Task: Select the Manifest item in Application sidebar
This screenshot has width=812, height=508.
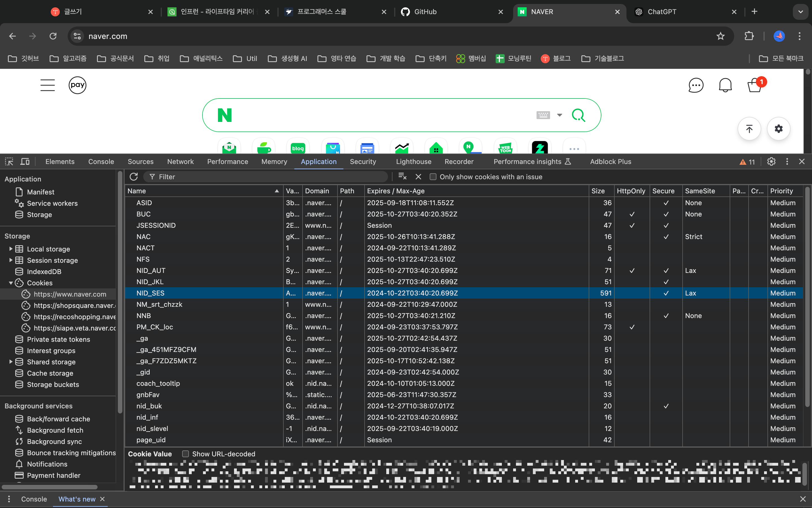Action: click(x=40, y=192)
